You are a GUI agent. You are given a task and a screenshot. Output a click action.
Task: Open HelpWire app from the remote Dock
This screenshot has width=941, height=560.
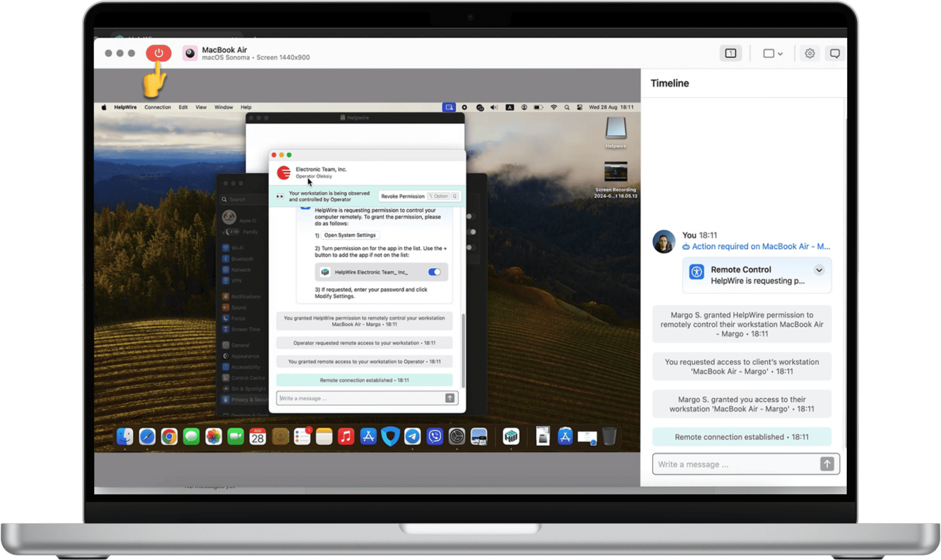pos(511,436)
